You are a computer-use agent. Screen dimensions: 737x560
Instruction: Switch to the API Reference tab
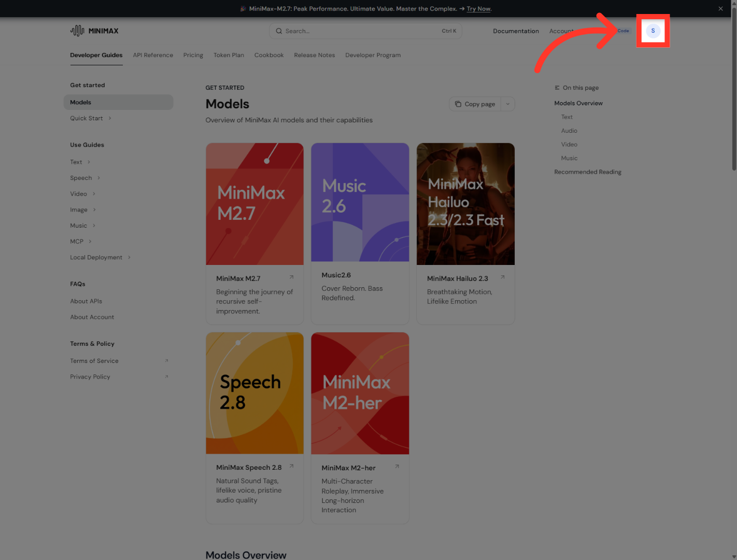tap(153, 55)
